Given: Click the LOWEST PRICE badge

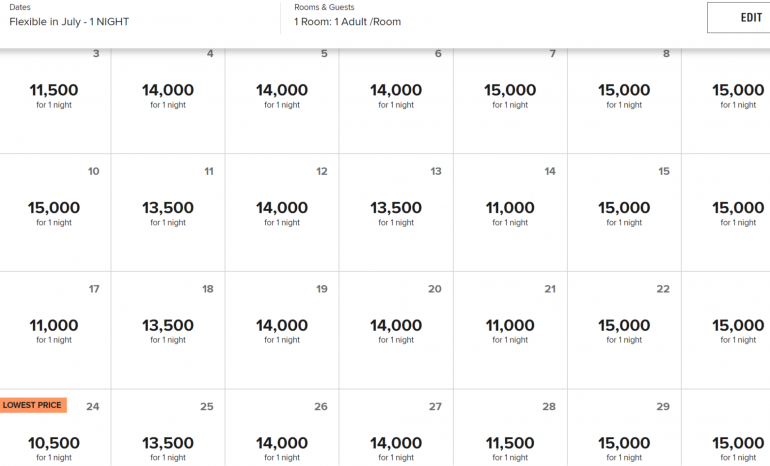Looking at the screenshot, I should pyautogui.click(x=32, y=405).
